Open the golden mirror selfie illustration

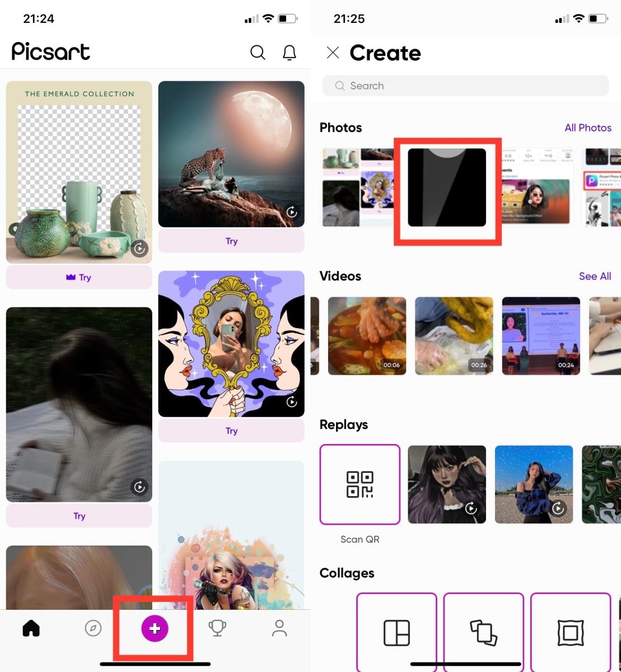(x=231, y=344)
